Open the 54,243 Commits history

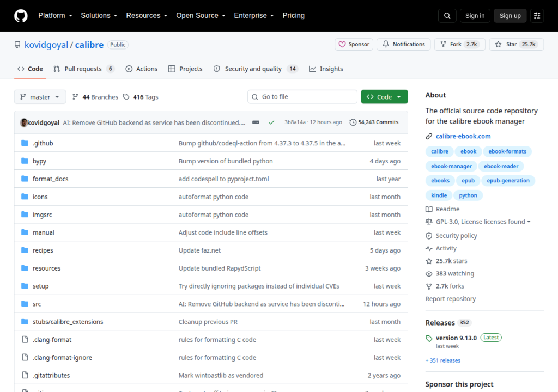[x=374, y=122]
